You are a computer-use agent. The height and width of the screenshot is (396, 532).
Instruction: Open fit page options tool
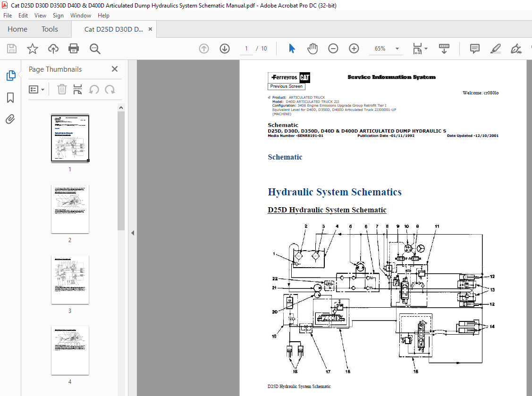pyautogui.click(x=417, y=49)
